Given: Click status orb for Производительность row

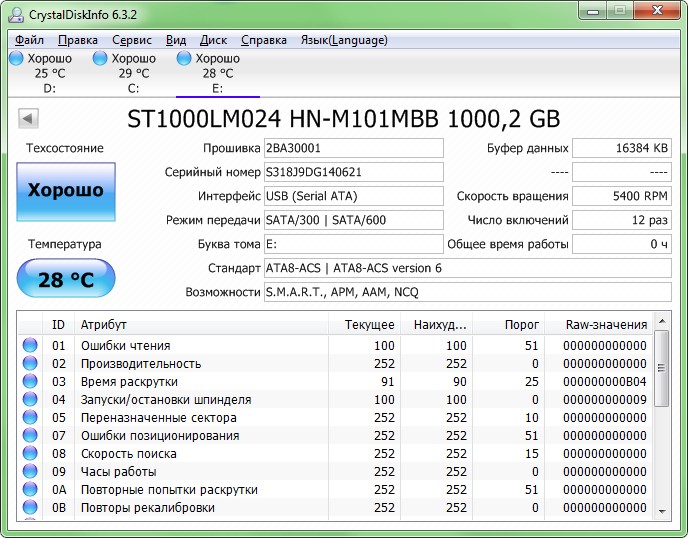Looking at the screenshot, I should [30, 363].
